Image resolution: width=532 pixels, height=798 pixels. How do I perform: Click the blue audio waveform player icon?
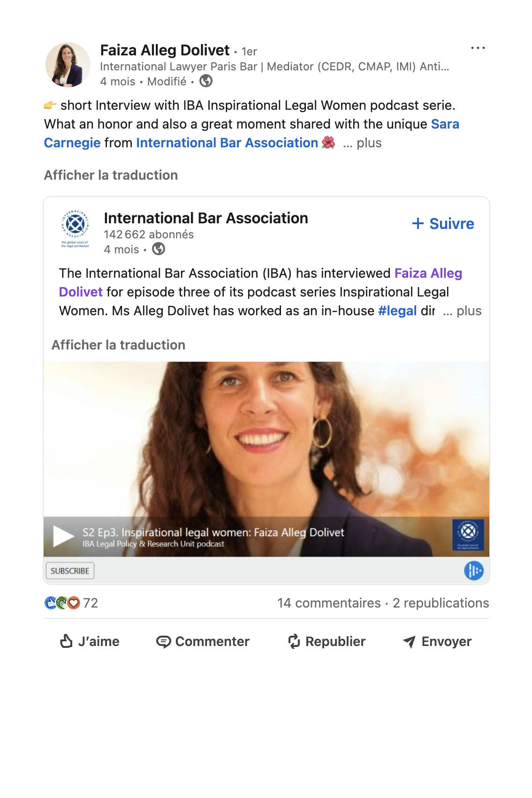pos(474,571)
